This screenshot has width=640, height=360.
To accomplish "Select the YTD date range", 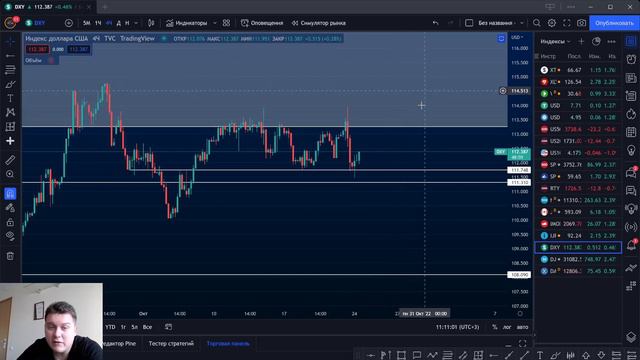I will pyautogui.click(x=110, y=327).
